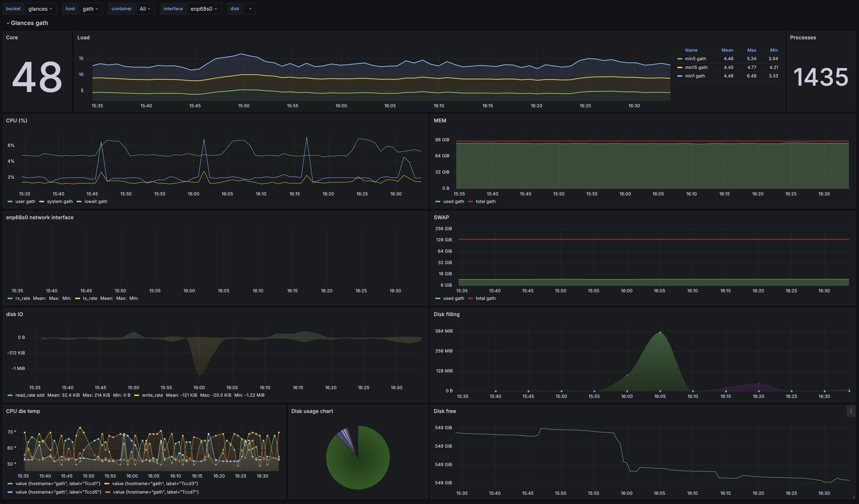Screen dimensions: 859x504
Task: Open the glances bucket dropdown
Action: pyautogui.click(x=41, y=9)
